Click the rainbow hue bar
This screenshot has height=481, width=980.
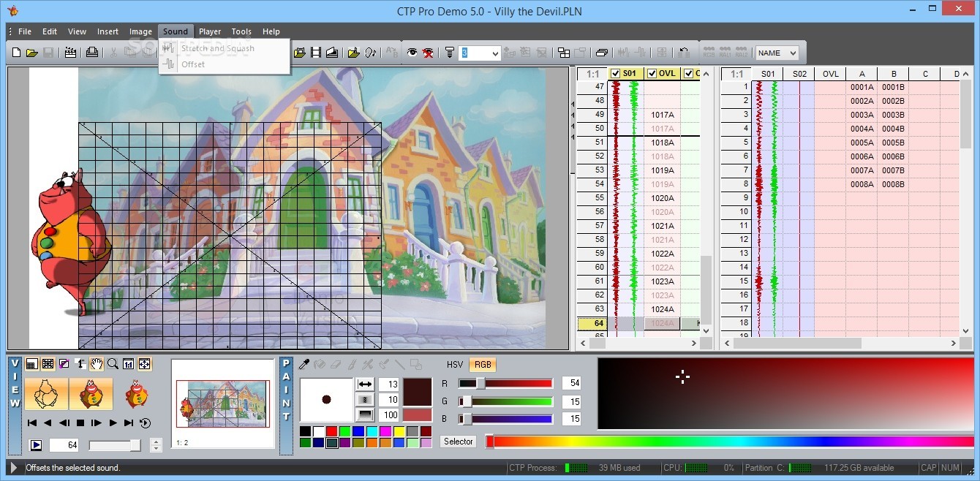pyautogui.click(x=731, y=442)
